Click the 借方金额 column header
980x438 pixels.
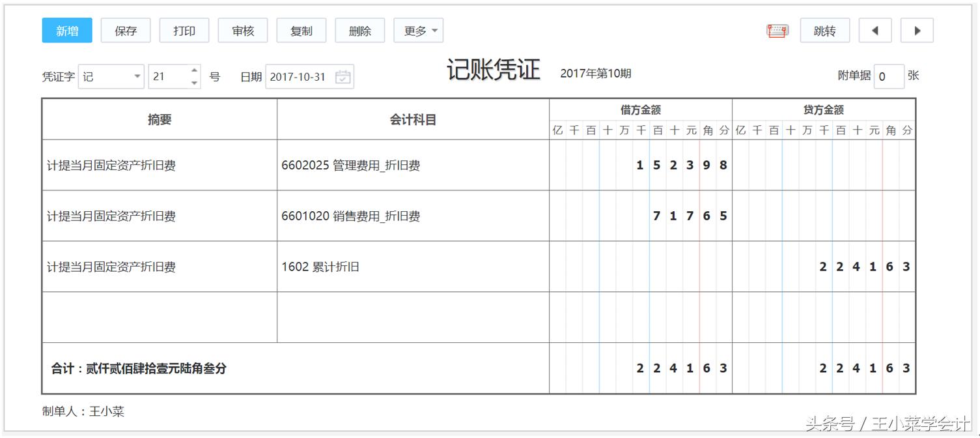(x=641, y=110)
